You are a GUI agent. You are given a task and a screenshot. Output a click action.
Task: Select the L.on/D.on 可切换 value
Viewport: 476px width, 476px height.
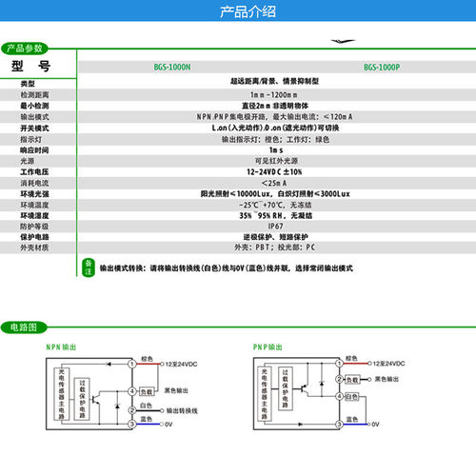275,128
